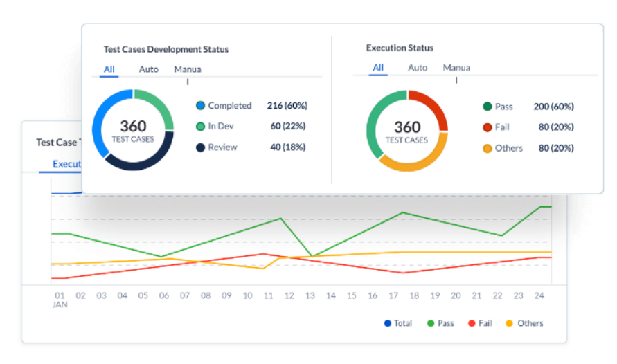Click the 360 Test Cases execution donut center
This screenshot has width=617, height=364.
pos(407,131)
